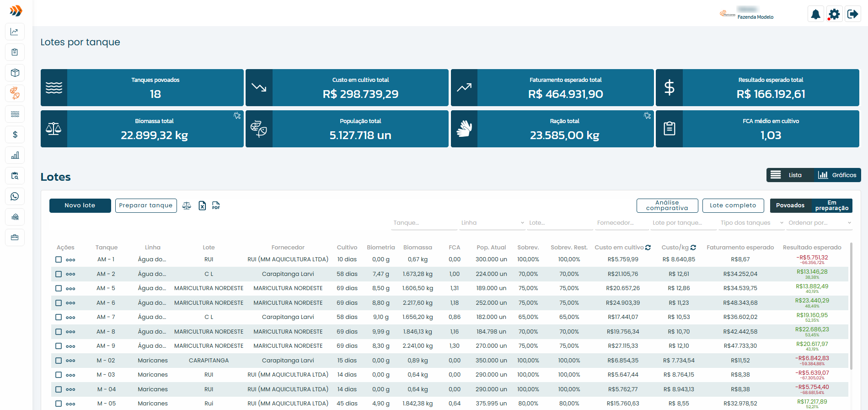Open the financial dollar sidebar icon

pyautogui.click(x=15, y=135)
